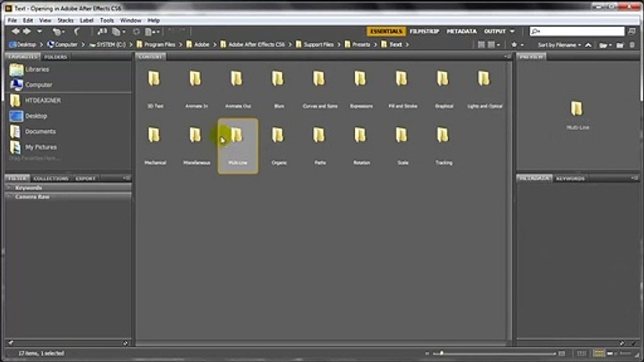Select the Animate In folder
Image resolution: width=644 pixels, height=362 pixels.
pos(196,89)
